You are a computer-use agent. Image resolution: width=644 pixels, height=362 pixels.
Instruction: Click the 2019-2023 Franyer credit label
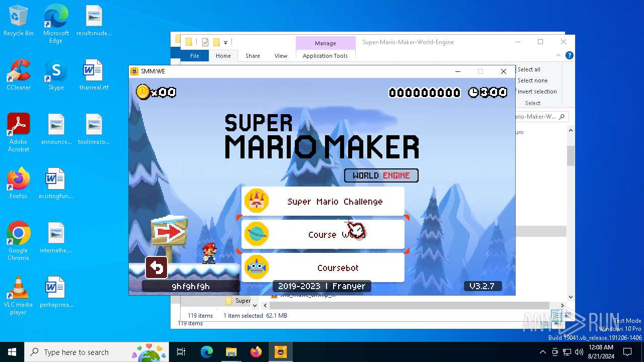click(322, 286)
